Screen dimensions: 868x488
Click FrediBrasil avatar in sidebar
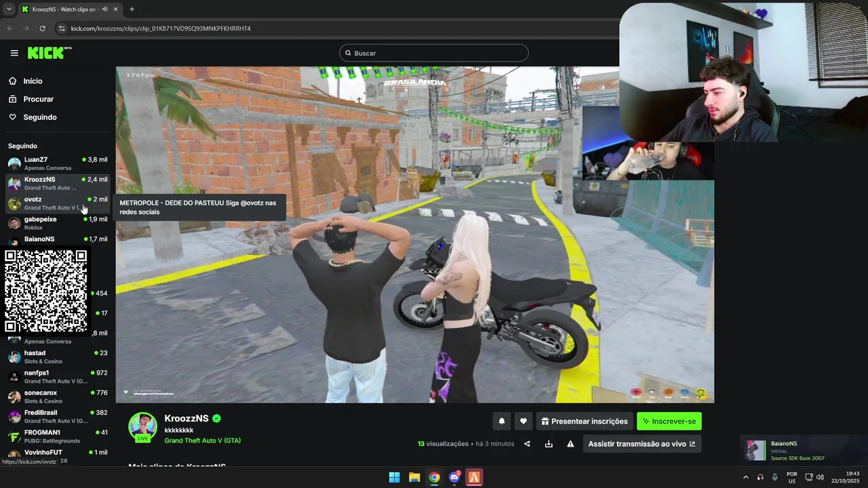(14, 416)
